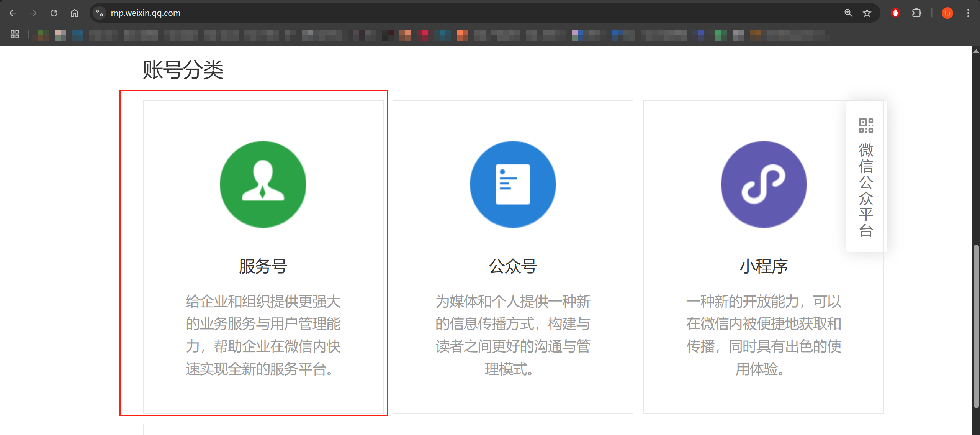Bookmark this page with the star icon

coord(867,13)
